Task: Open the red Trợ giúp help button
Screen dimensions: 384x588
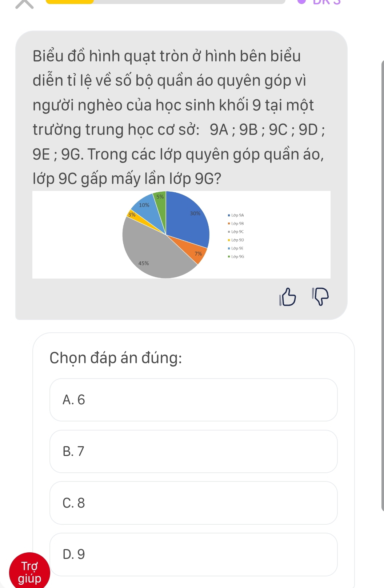Action: pyautogui.click(x=29, y=572)
